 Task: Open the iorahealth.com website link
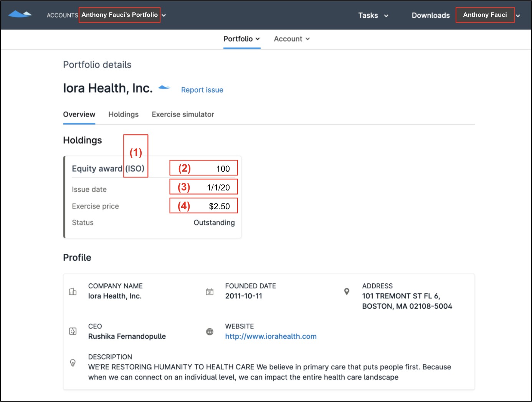(x=271, y=336)
